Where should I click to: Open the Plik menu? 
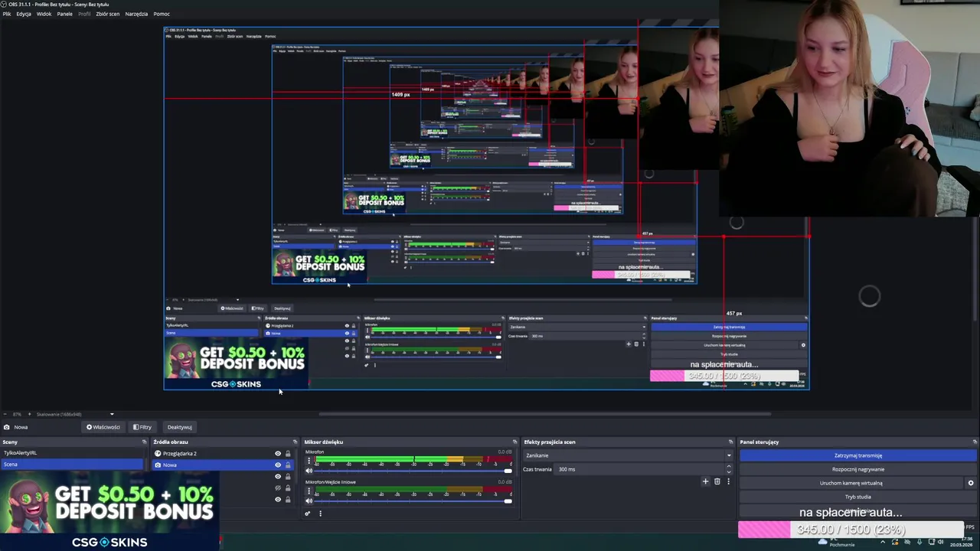(7, 14)
